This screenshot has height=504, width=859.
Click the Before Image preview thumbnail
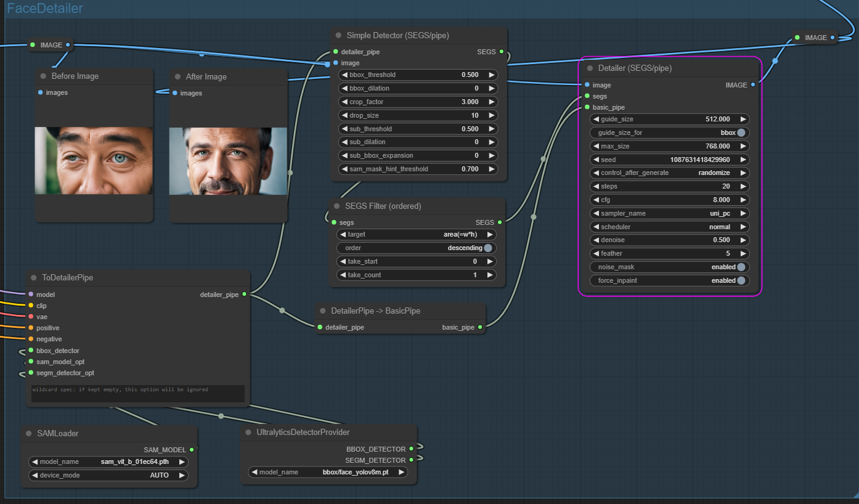[x=94, y=160]
